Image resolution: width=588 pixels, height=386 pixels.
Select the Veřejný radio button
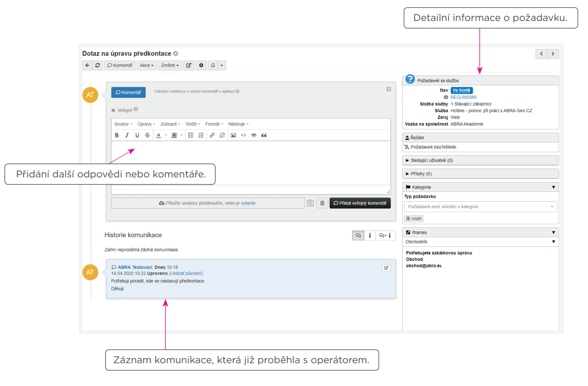coord(114,110)
